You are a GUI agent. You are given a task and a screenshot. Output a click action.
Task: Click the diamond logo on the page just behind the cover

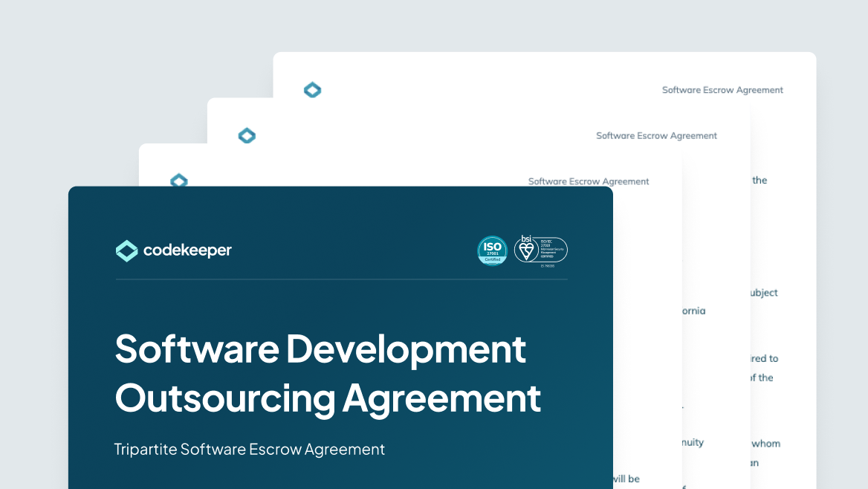[179, 180]
